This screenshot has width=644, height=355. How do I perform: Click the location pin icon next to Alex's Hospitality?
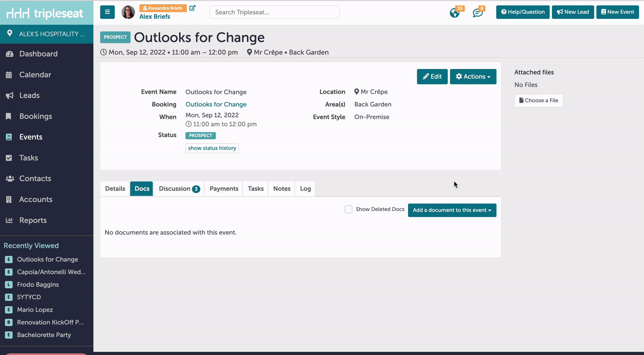point(10,33)
